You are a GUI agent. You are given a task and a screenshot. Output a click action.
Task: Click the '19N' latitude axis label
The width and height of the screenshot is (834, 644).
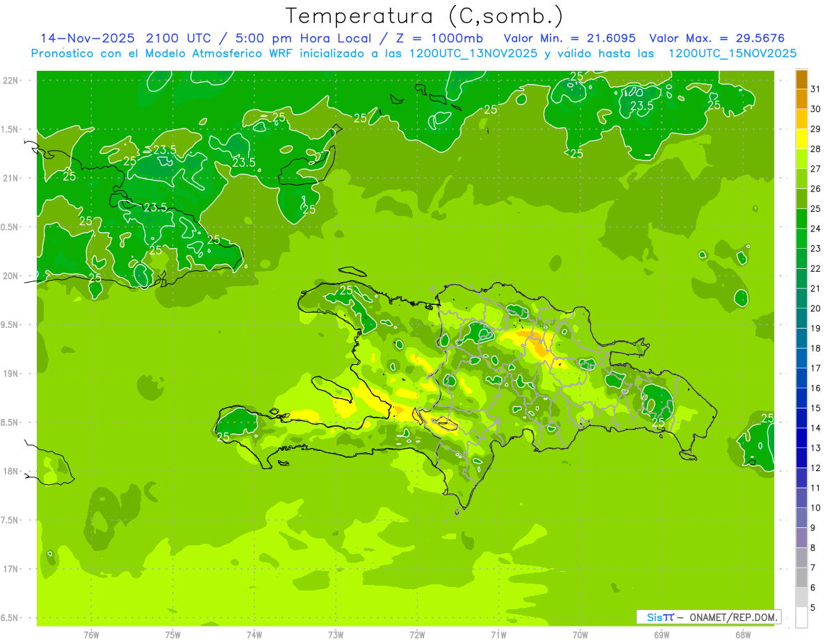(x=11, y=373)
